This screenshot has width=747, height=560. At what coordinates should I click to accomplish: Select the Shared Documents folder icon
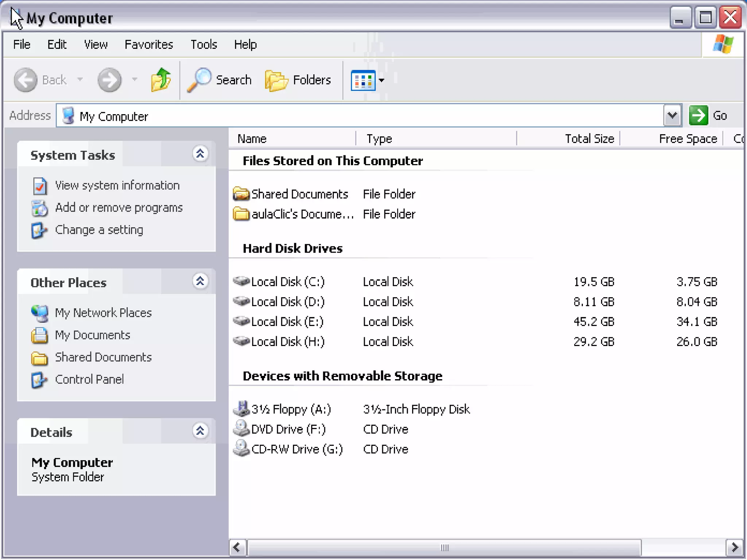coord(241,194)
